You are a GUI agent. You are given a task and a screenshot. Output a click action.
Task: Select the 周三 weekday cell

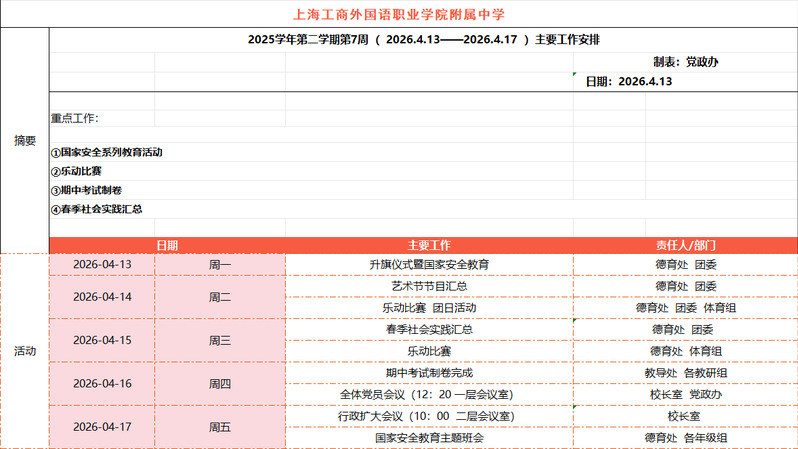(220, 340)
